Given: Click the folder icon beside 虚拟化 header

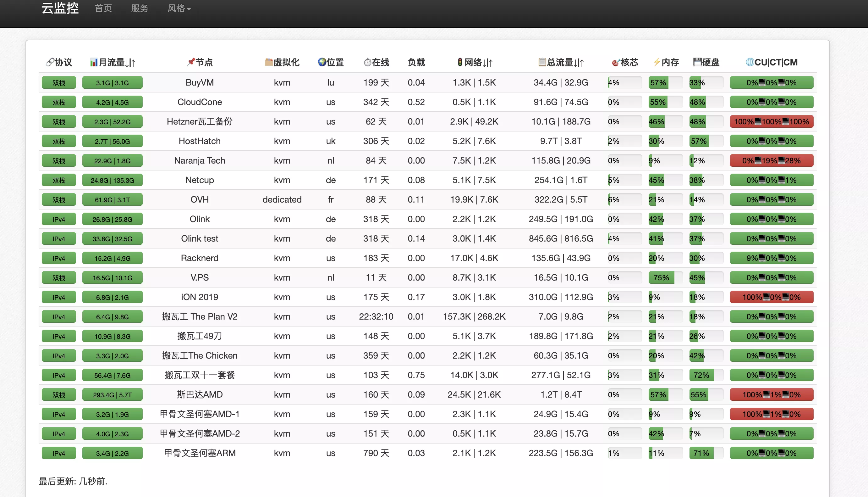Looking at the screenshot, I should click(269, 62).
